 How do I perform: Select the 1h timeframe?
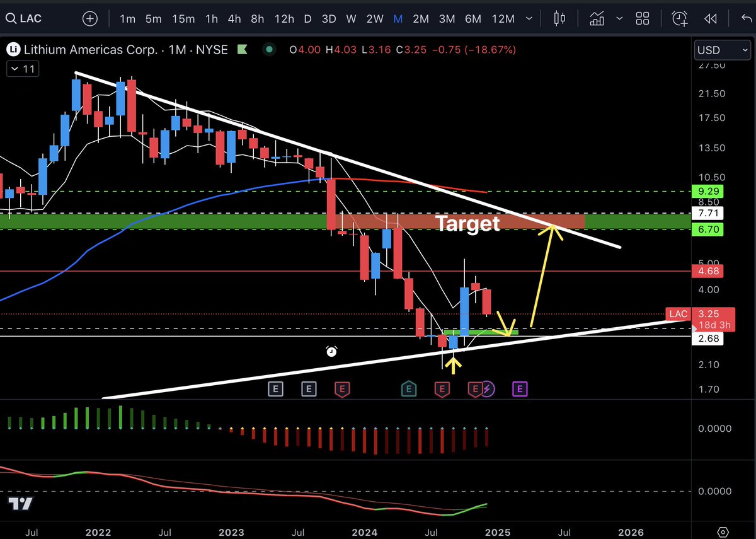(x=212, y=19)
